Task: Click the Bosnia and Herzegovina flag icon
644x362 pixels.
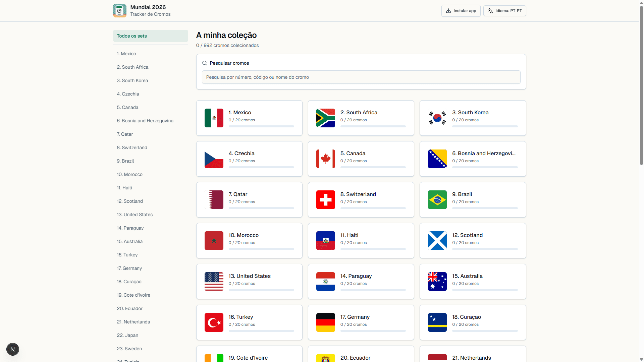Action: click(x=437, y=159)
